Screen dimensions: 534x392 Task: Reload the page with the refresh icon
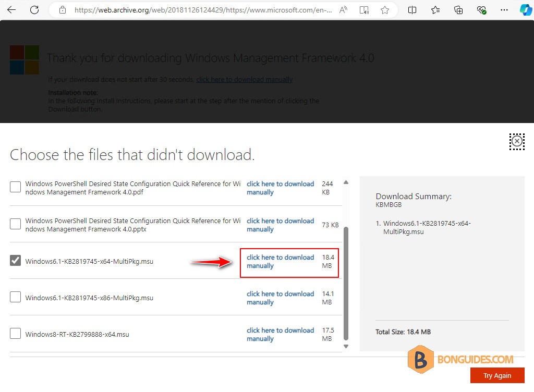pos(34,10)
